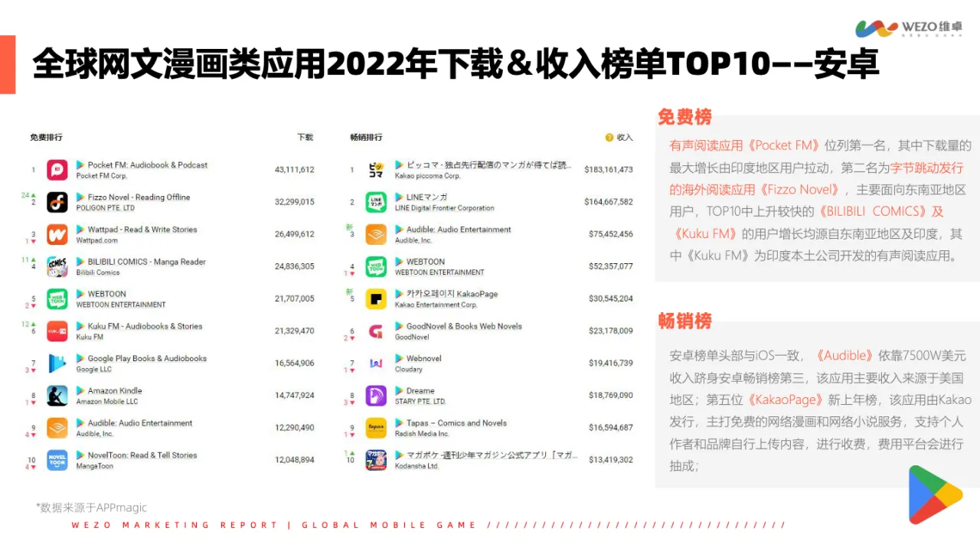Click the Wattpad - Read & Write Stories title
The height and width of the screenshot is (551, 980).
click(x=142, y=230)
